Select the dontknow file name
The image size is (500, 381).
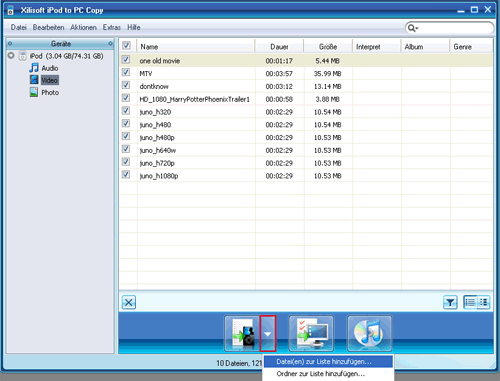154,86
